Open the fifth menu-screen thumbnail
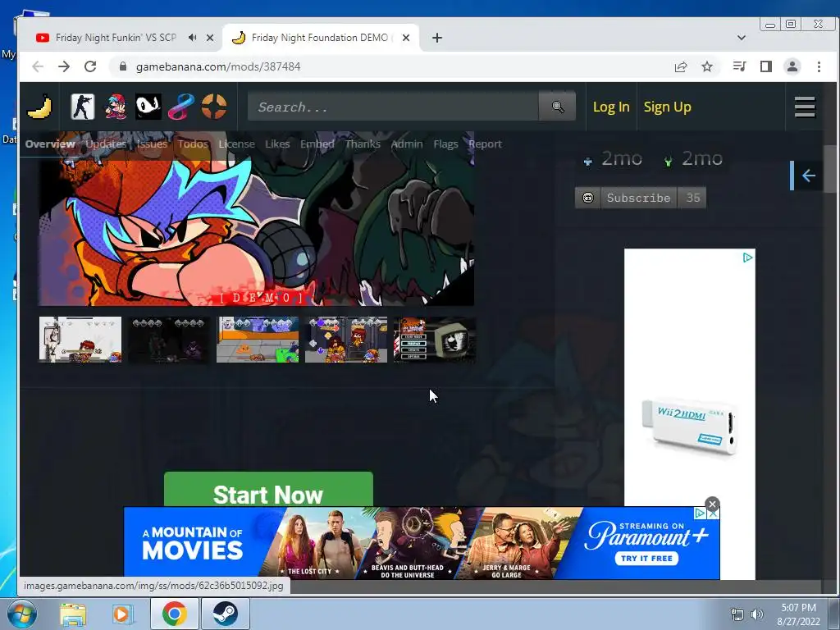Image resolution: width=840 pixels, height=630 pixels. coord(435,340)
